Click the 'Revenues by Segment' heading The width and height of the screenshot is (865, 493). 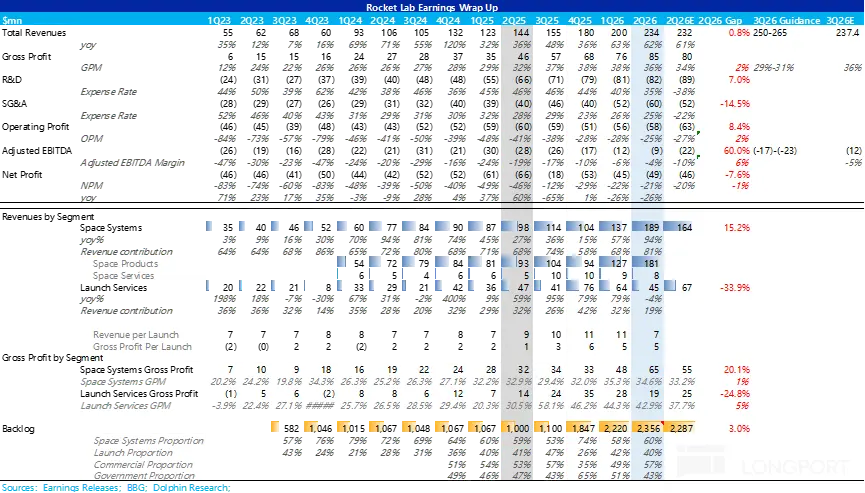[48, 217]
